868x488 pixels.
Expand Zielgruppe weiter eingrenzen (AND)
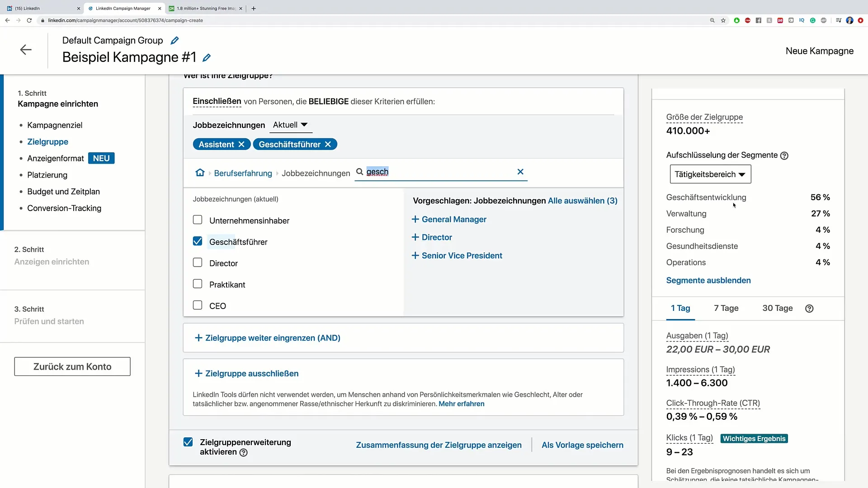[268, 338]
